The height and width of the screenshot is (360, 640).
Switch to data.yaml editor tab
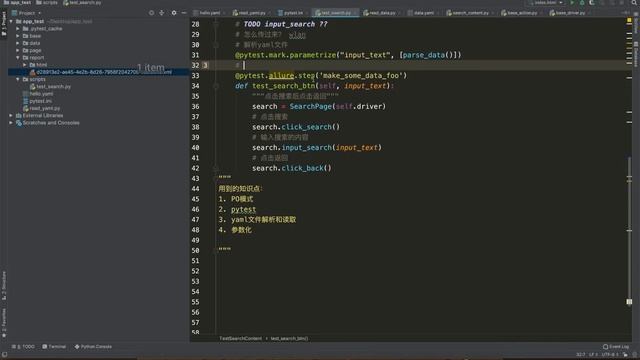point(423,13)
